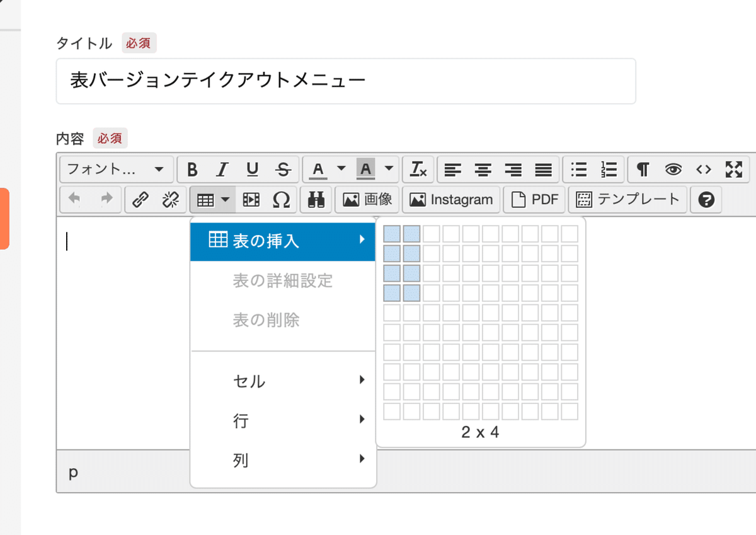Apply italic formatting
Viewport: 756px width, 535px height.
222,170
